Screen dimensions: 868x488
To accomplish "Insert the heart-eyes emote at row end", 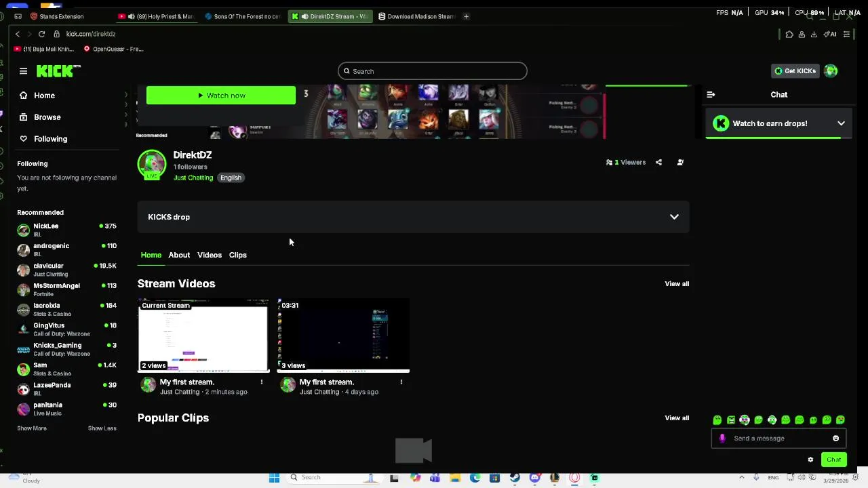I will point(840,420).
